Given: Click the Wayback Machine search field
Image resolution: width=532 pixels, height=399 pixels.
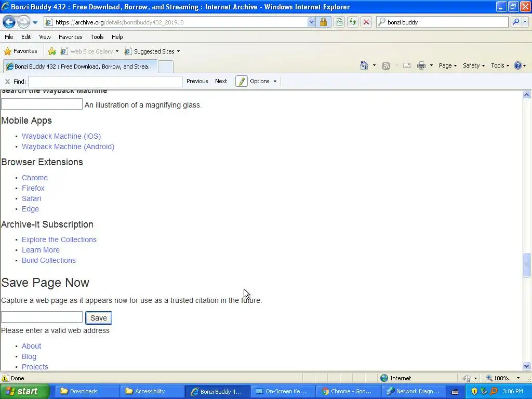Looking at the screenshot, I should [42, 104].
